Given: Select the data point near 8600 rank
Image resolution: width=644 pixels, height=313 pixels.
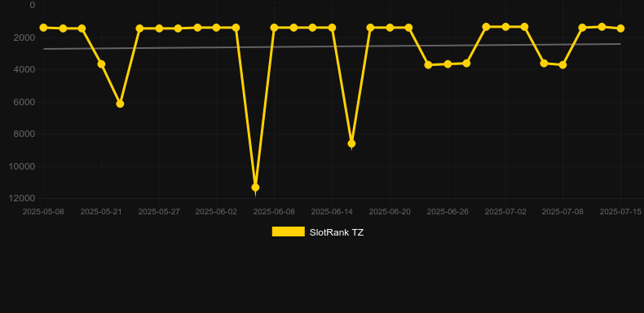Looking at the screenshot, I should click(x=351, y=143).
